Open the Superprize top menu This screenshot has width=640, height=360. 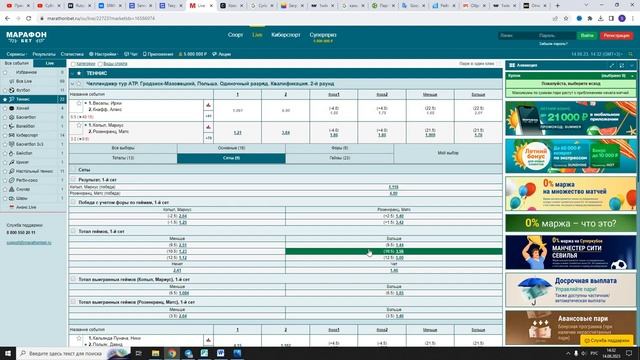(x=323, y=36)
